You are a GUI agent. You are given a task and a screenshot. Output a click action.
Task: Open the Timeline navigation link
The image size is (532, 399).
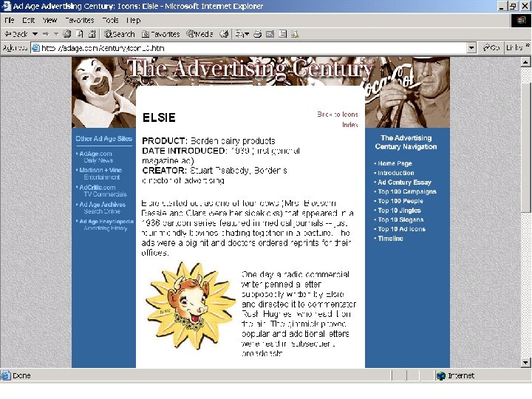click(391, 239)
